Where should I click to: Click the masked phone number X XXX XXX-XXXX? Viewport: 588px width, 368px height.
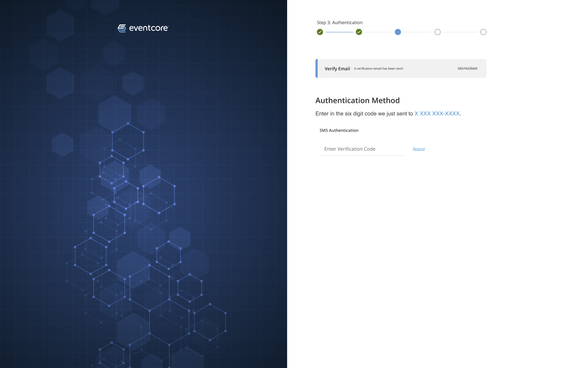pos(437,114)
